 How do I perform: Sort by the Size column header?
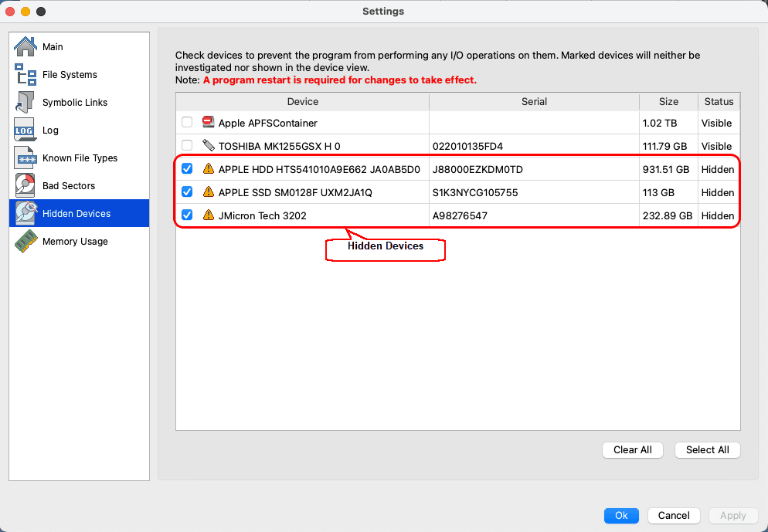[668, 102]
